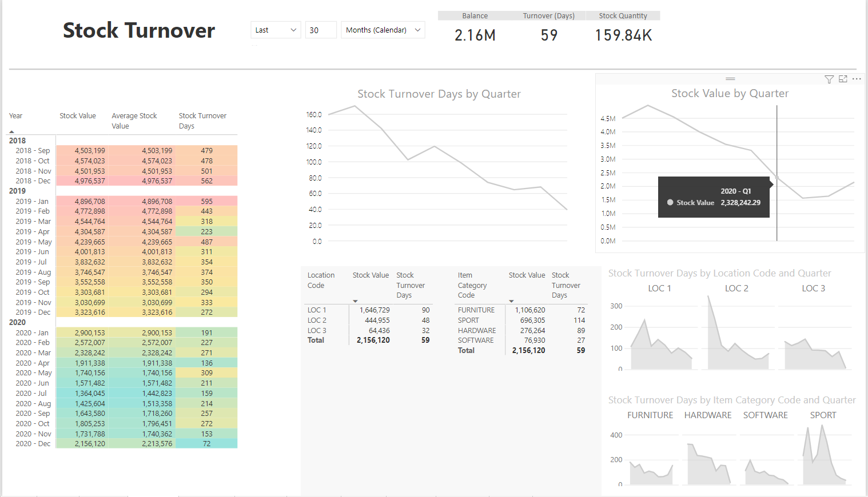
Task: Click the LOC 3 small multiple area chart
Action: (x=815, y=353)
